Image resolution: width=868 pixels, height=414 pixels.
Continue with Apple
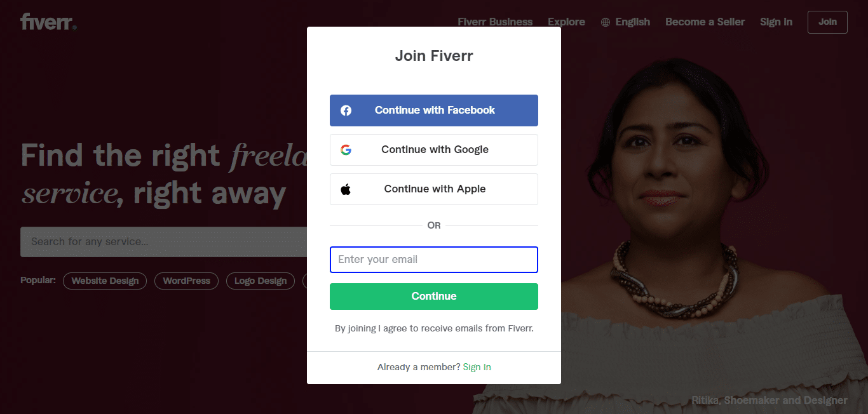[434, 189]
